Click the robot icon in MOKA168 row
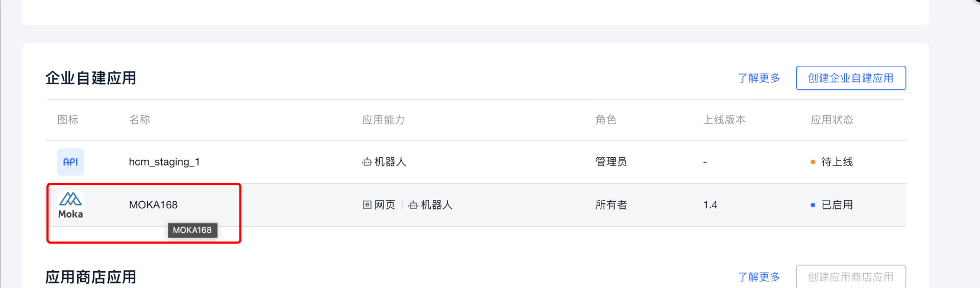The image size is (980, 288). pos(413,205)
